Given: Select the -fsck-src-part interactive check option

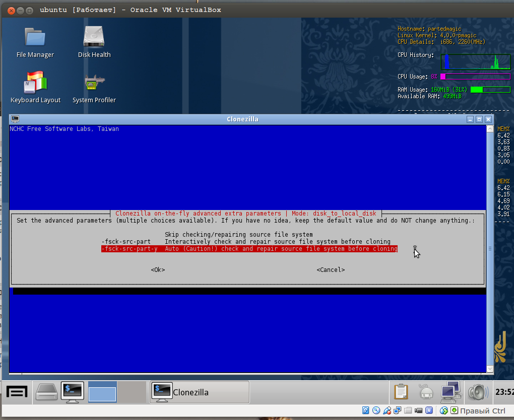Looking at the screenshot, I should coord(245,242).
